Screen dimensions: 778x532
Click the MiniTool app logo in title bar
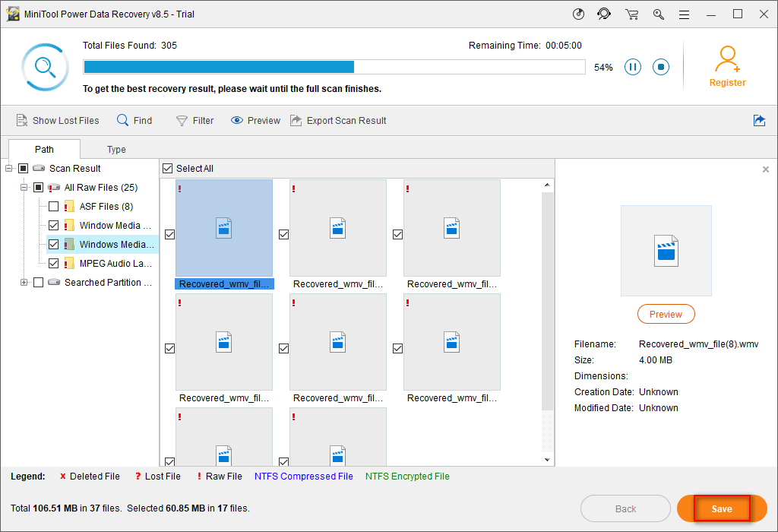point(12,14)
